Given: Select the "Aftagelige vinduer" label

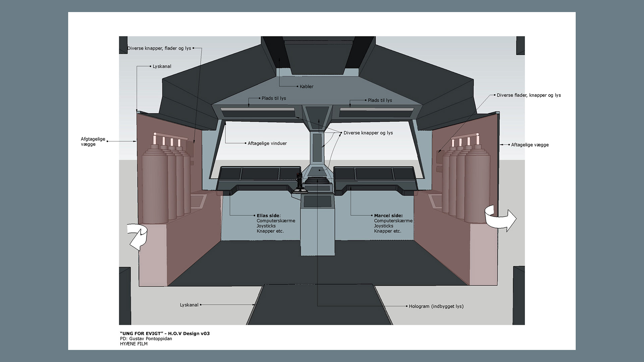Looking at the screenshot, I should pyautogui.click(x=267, y=143).
